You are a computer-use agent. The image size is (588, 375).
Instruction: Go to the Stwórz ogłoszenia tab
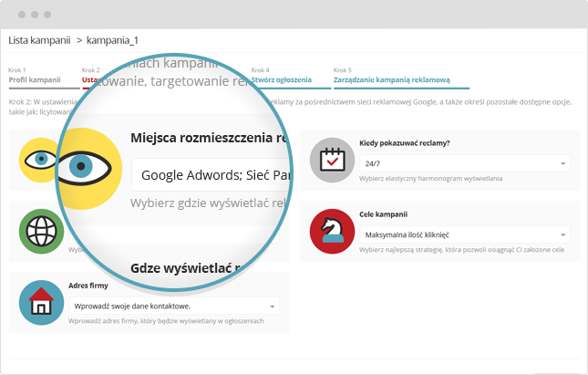(x=273, y=80)
